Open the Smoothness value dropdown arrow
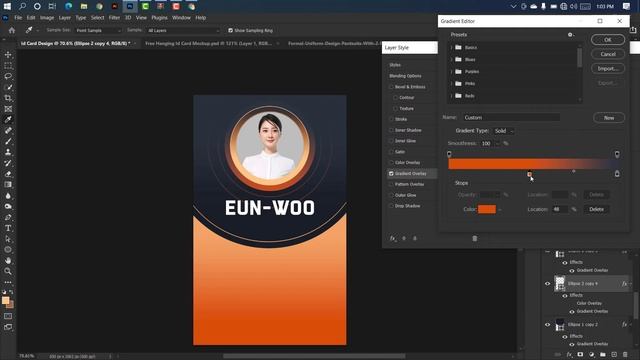The height and width of the screenshot is (360, 640). point(497,144)
